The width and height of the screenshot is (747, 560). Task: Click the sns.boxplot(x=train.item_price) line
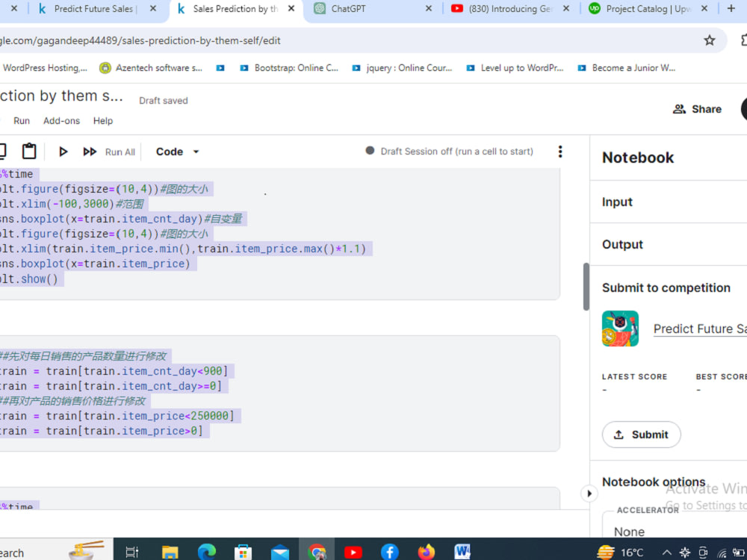coord(96,264)
